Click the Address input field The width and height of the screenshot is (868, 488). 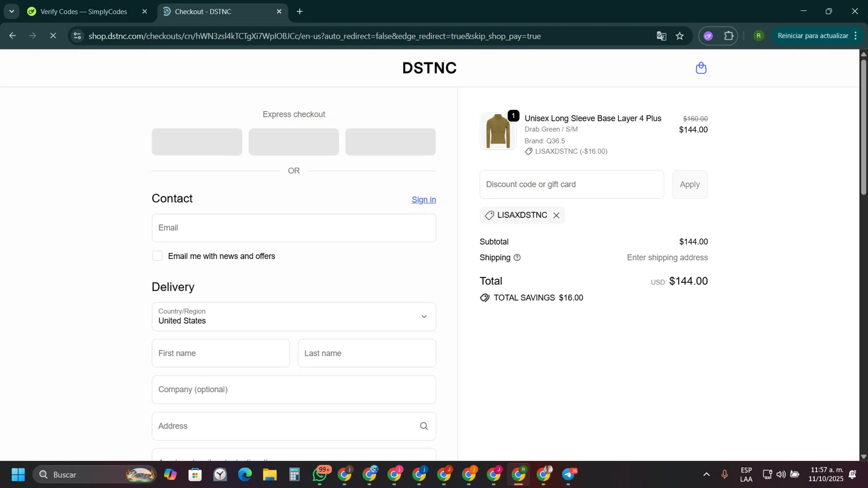click(294, 426)
